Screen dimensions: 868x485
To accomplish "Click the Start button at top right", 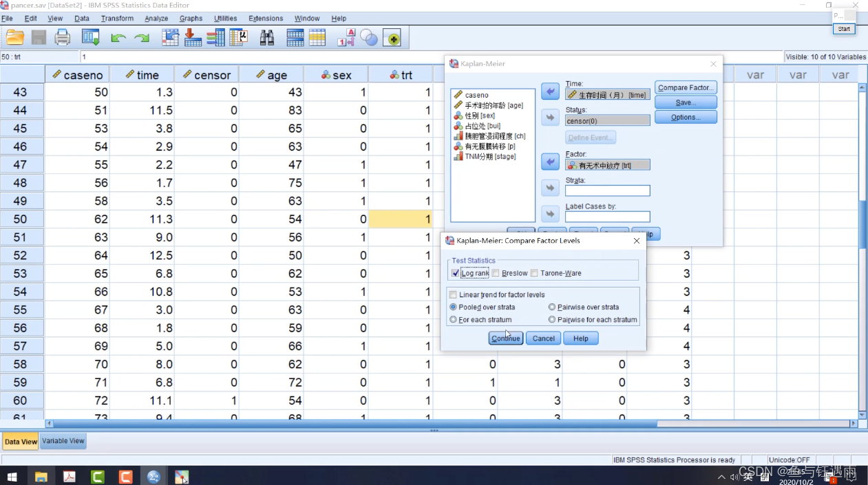I will [x=844, y=29].
